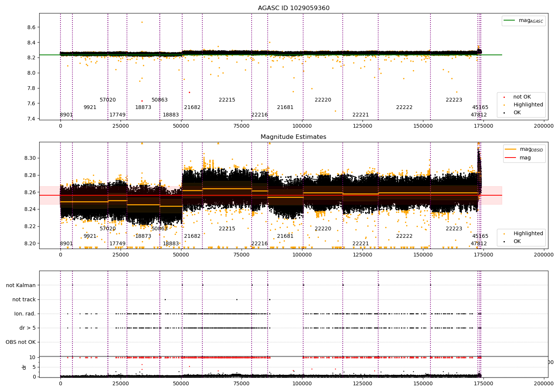Click the 8.30 y-axis tick label
Viewport: 560px width, 392px height.
point(30,158)
